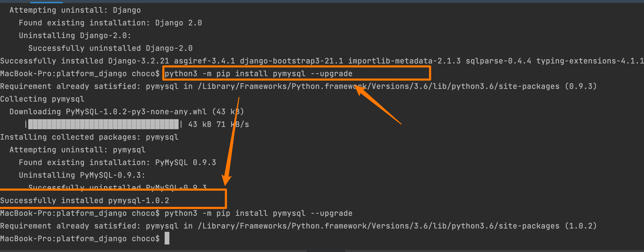This screenshot has height=252, width=644.
Task: Click the 'Installing collected packages: pymysql' line
Action: [89, 137]
